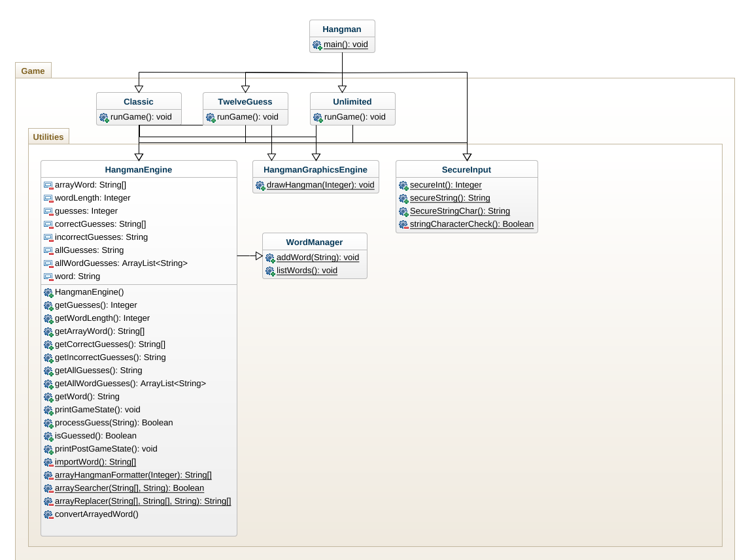Click the field icon beside incorrectGuesses: String

click(48, 238)
